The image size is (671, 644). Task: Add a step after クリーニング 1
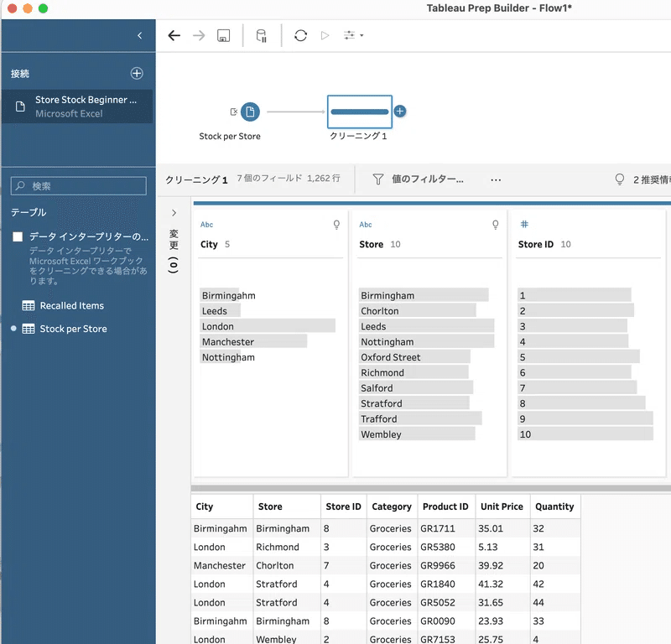click(400, 112)
